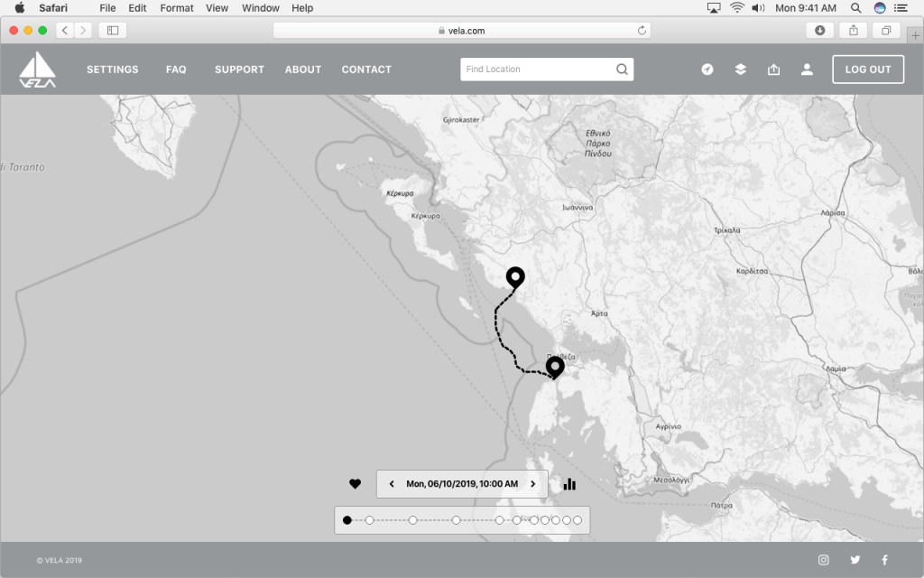Select the last timeline point

point(578,520)
